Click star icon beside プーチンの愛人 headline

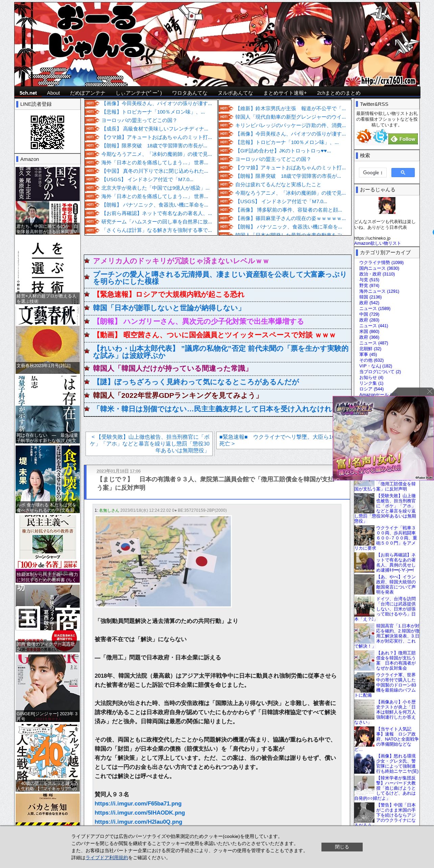pyautogui.click(x=87, y=277)
